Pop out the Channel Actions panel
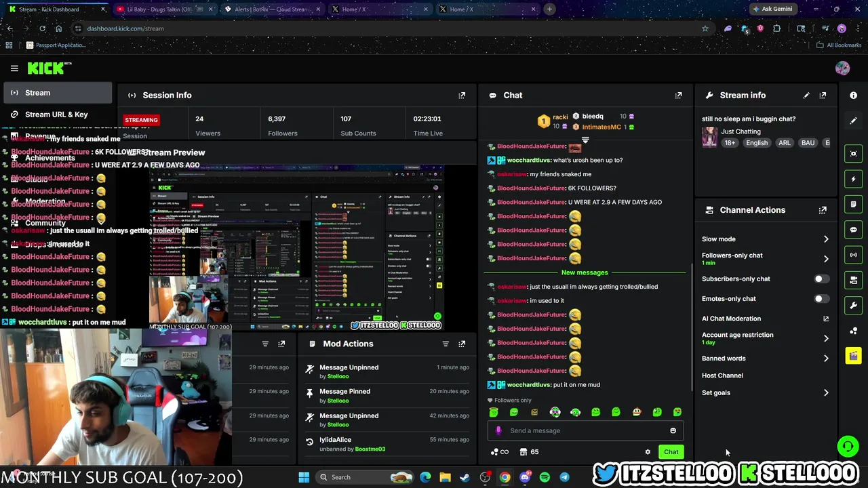The image size is (868, 488). pyautogui.click(x=823, y=210)
